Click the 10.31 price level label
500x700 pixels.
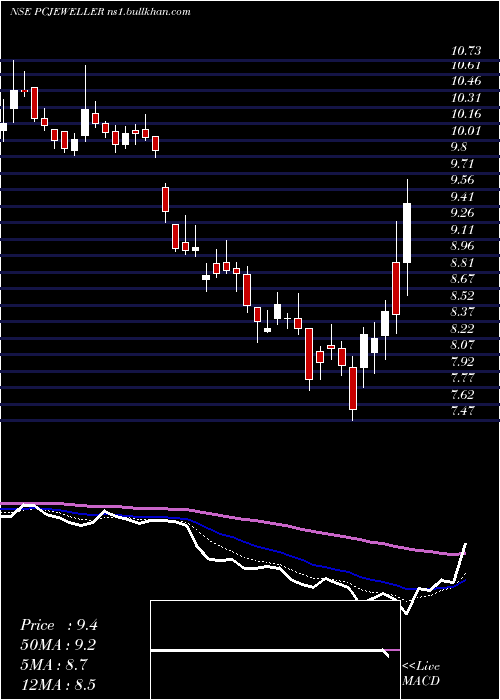pyautogui.click(x=467, y=98)
